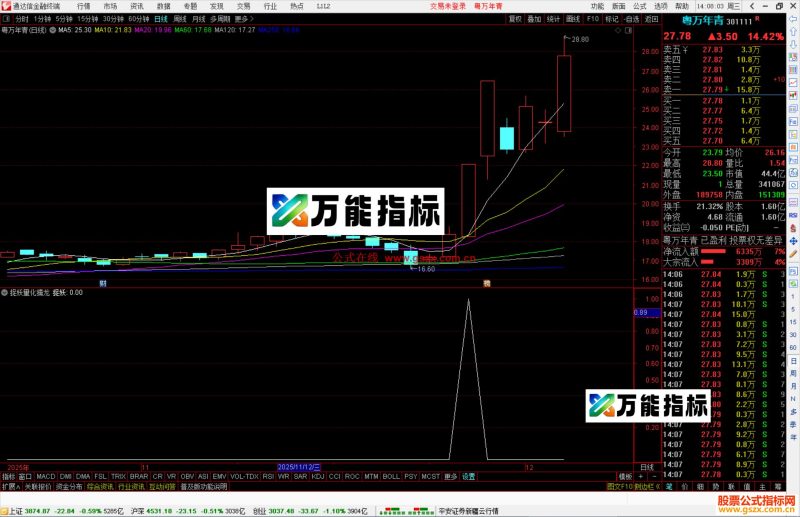
Task: Click the 标记 mark button
Action: 612,19
